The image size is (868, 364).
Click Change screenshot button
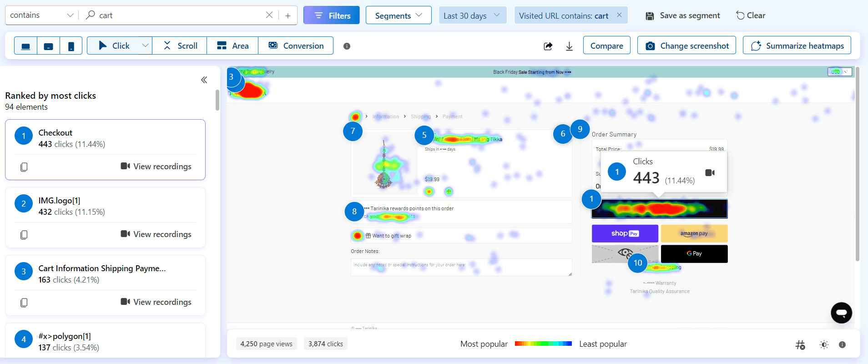point(686,45)
